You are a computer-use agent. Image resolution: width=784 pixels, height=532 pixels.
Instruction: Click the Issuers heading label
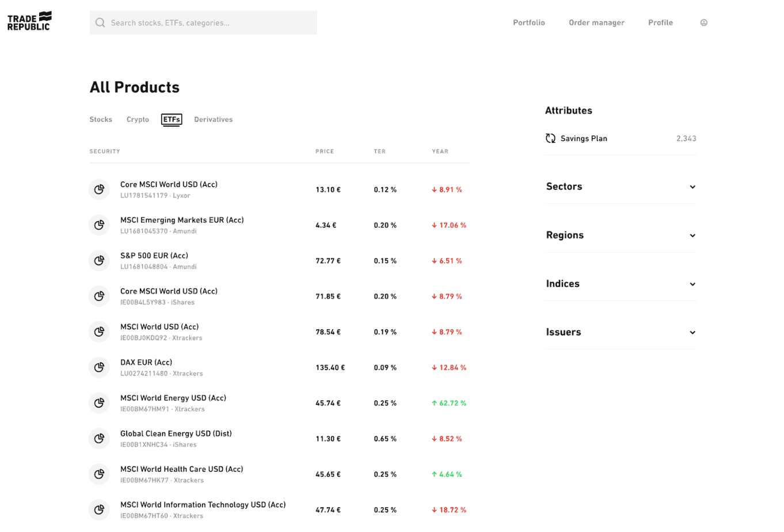564,332
